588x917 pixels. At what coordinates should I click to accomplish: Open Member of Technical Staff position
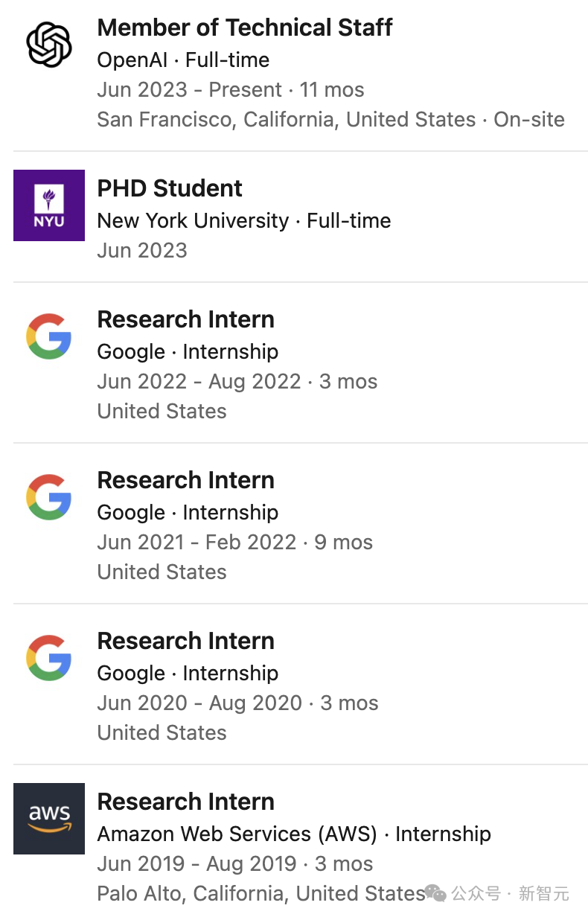pos(245,28)
